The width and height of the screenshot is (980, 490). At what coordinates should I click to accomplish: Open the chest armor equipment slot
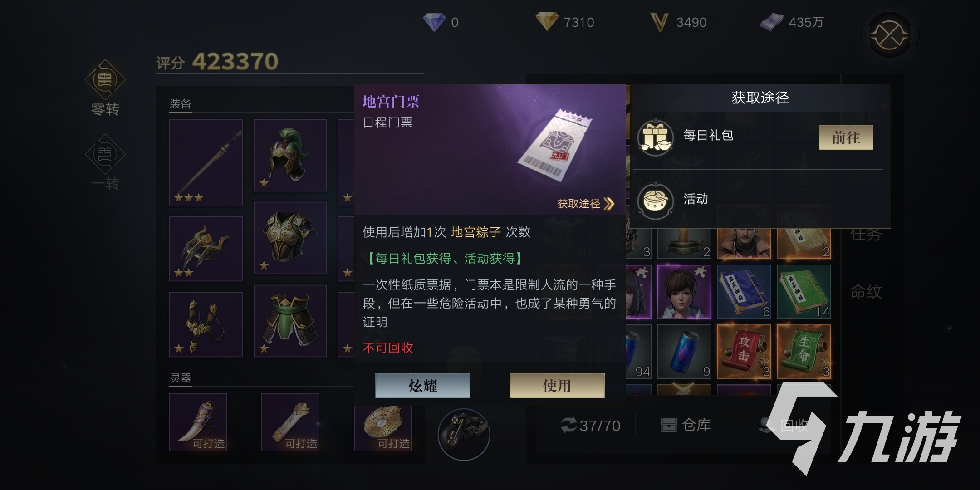tap(290, 238)
